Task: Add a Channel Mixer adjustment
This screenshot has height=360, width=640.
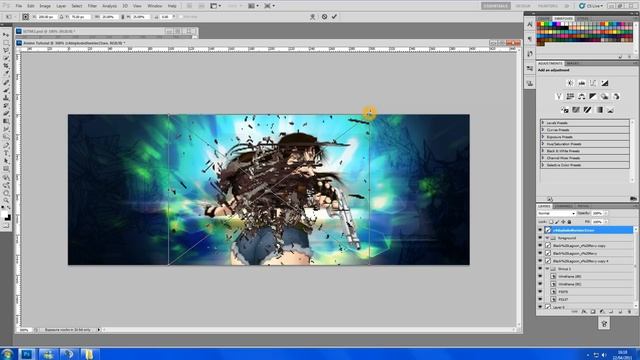Action: 616,97
